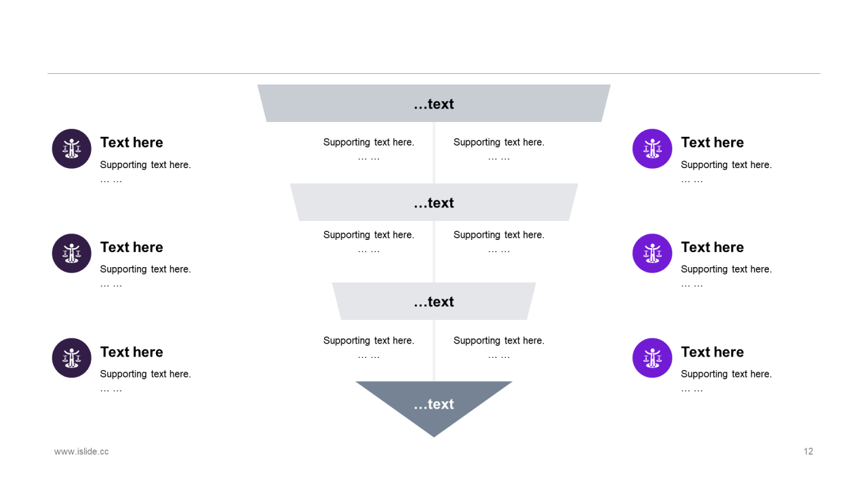
Task: Select the bottom-right bright purple scales icon
Action: (x=652, y=358)
